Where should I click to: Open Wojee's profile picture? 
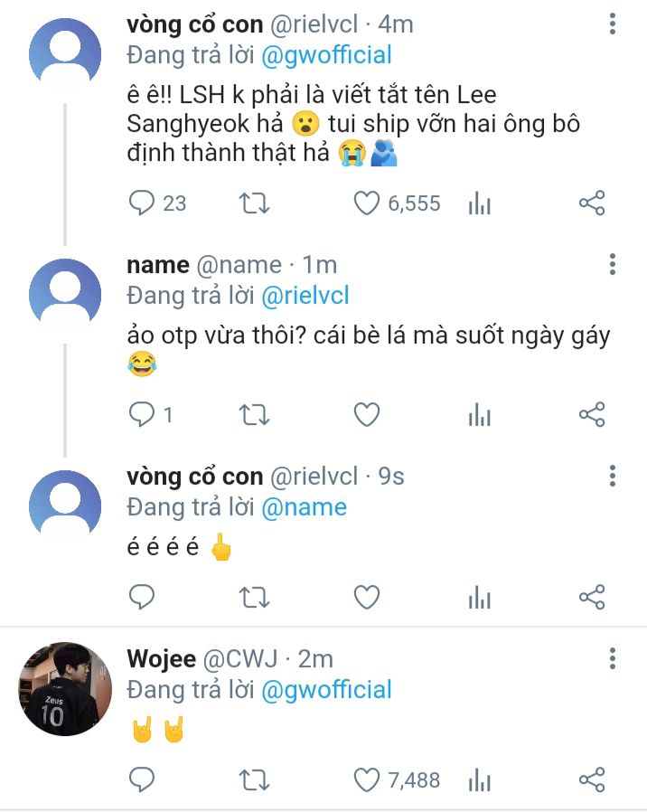click(65, 689)
